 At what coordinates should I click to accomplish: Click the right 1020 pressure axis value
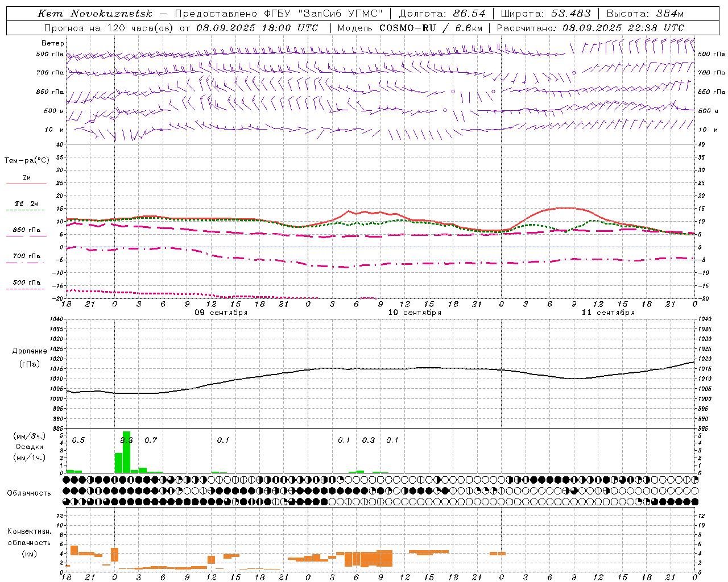pos(704,359)
